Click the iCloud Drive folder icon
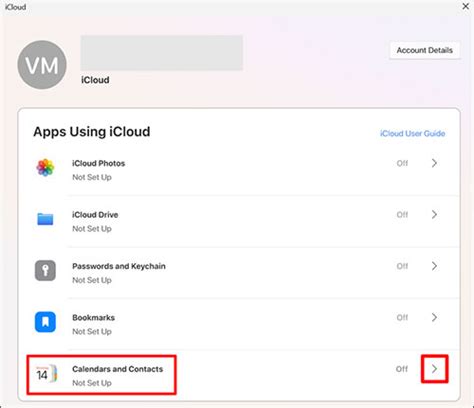 (x=45, y=219)
